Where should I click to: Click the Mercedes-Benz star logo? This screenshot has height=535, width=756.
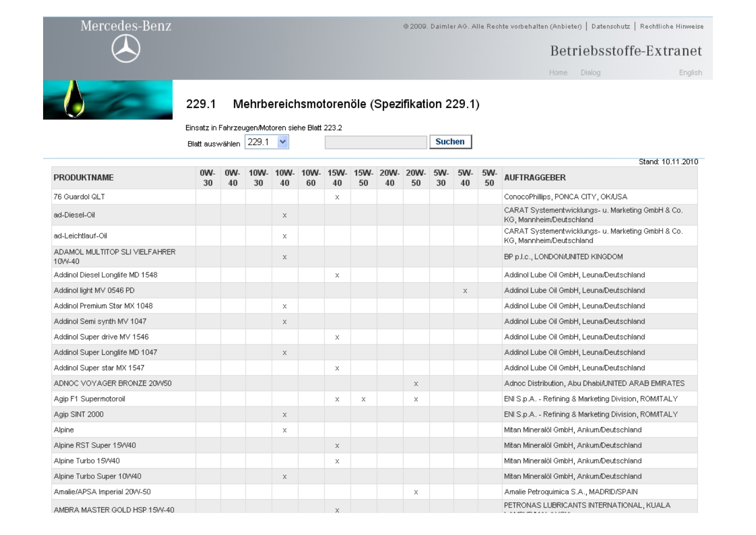pos(126,49)
